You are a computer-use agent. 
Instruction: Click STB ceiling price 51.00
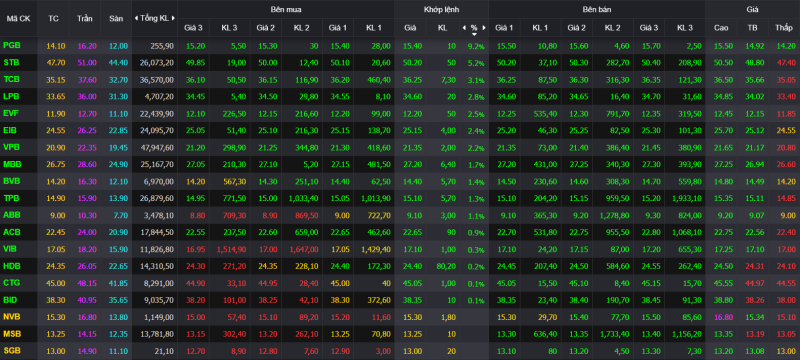coord(87,63)
